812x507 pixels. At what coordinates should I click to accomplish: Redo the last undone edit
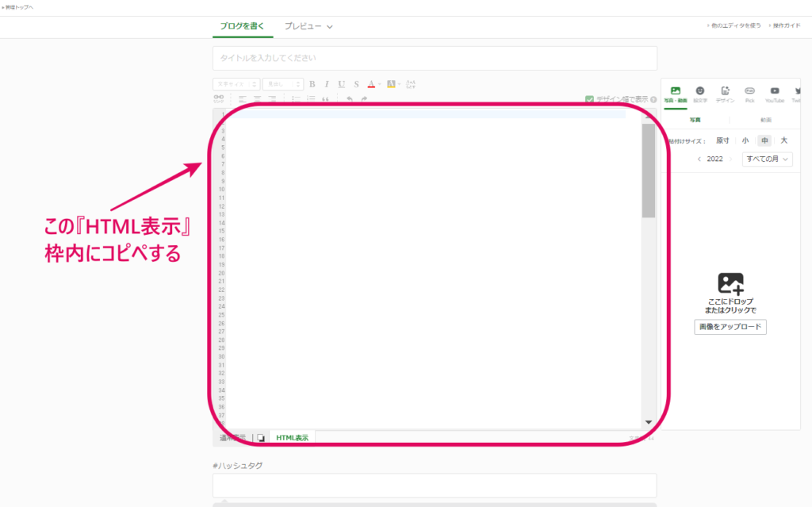tap(364, 98)
